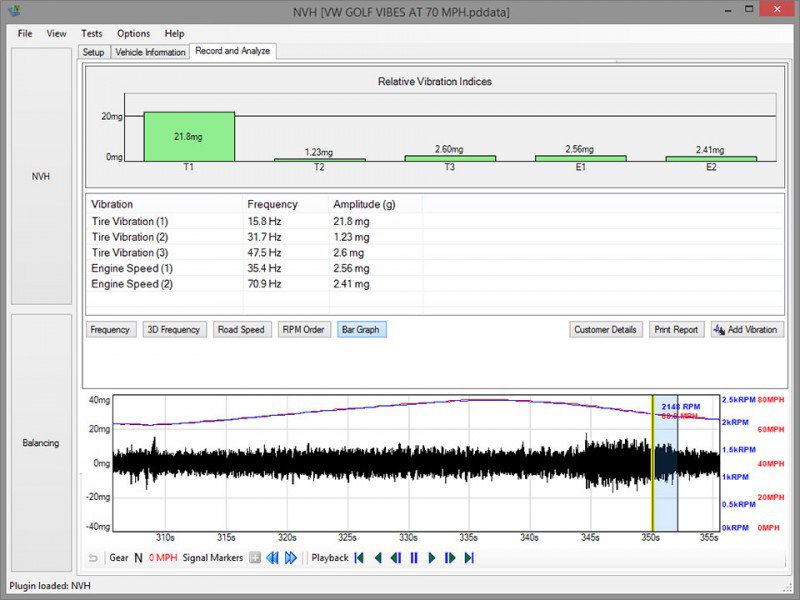Jump to the next signal marker

(292, 558)
